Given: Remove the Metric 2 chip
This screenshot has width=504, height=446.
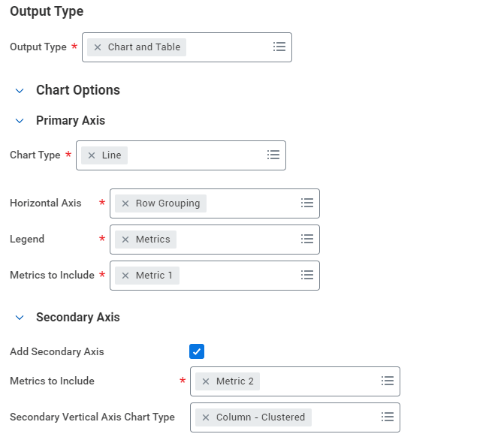Looking at the screenshot, I should (206, 381).
